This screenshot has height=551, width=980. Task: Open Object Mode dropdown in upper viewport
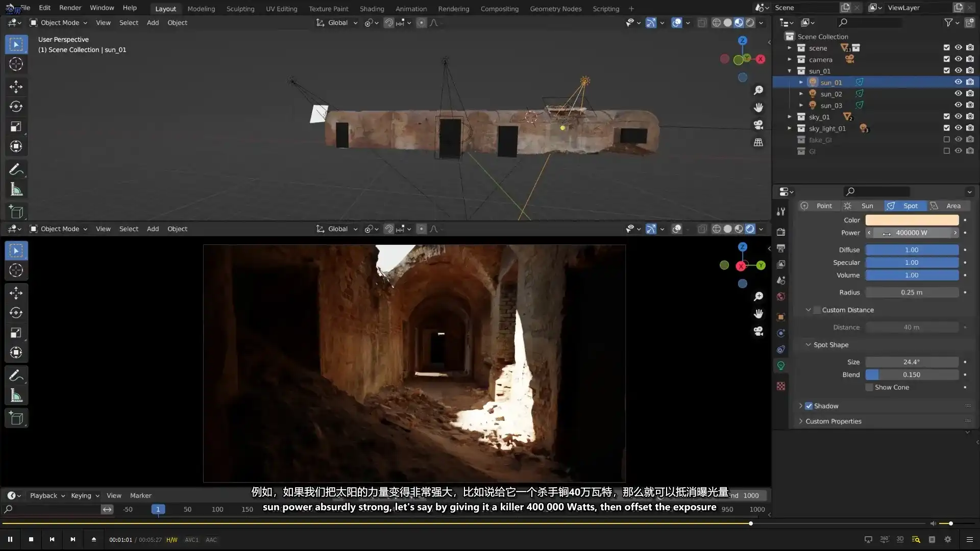(59, 22)
